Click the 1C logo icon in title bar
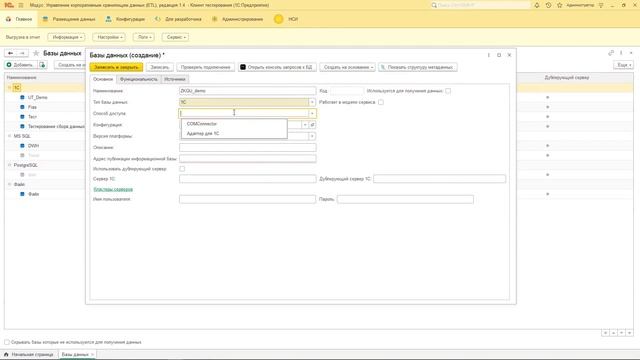The height and width of the screenshot is (360, 640). (8, 5)
